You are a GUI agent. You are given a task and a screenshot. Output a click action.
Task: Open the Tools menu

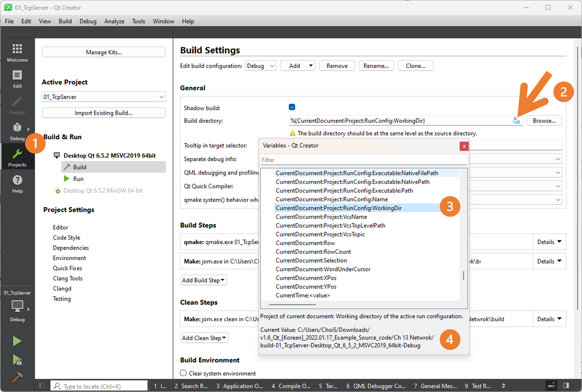[138, 21]
